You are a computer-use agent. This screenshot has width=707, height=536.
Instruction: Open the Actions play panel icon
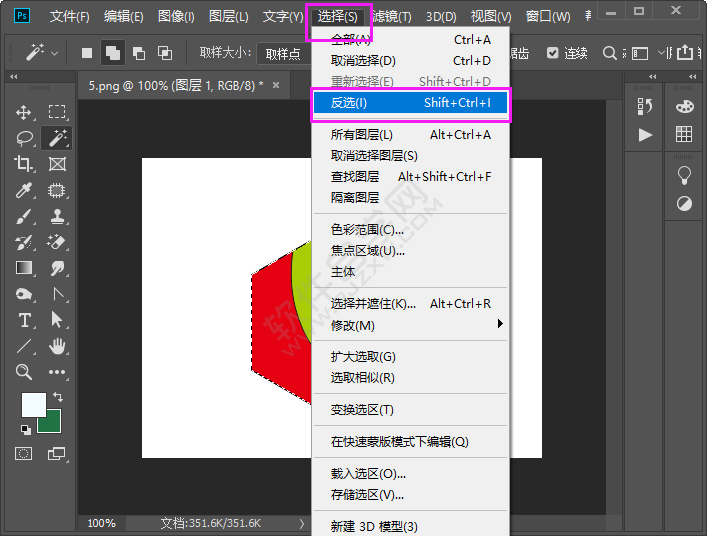point(645,135)
